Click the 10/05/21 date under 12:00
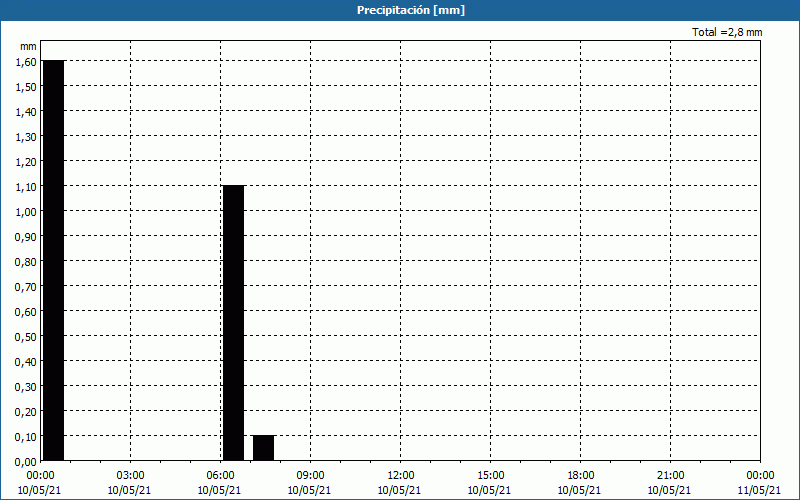Screen dimensions: 800x500 tap(399, 490)
